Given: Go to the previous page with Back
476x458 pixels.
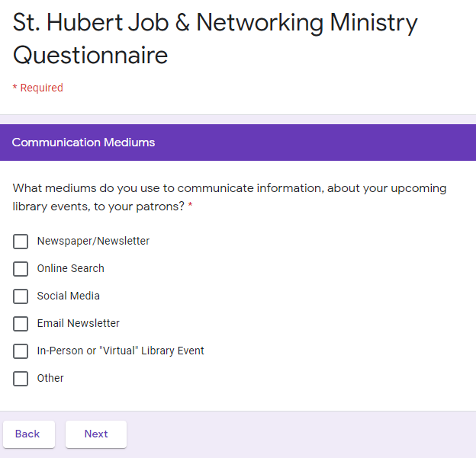Looking at the screenshot, I should [x=27, y=434].
